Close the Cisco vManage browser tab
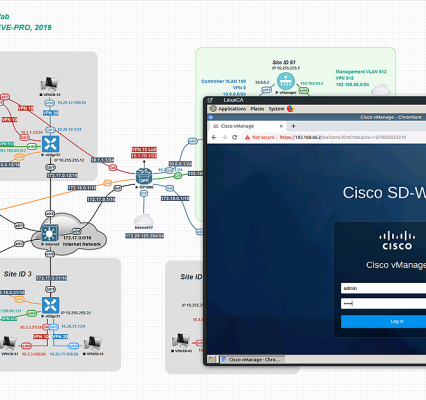The image size is (426, 400). (x=281, y=126)
